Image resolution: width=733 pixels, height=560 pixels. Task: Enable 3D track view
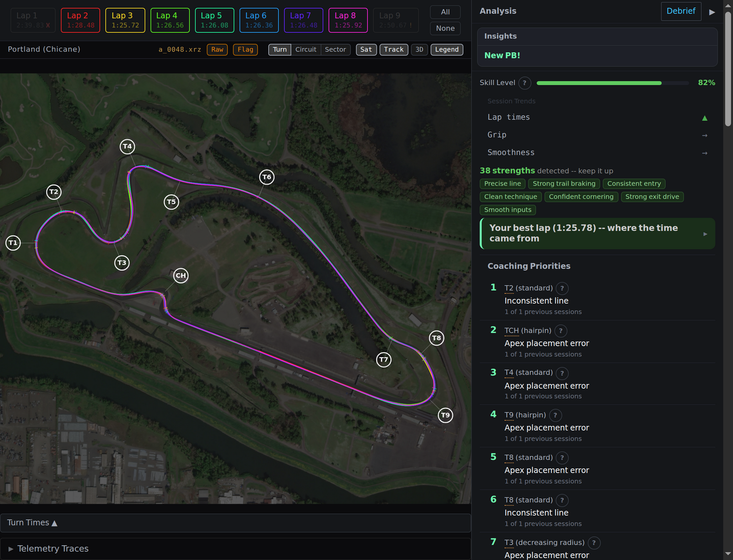[419, 49]
